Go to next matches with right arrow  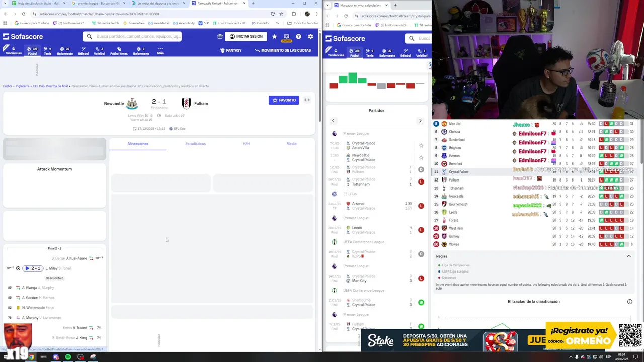(x=420, y=121)
